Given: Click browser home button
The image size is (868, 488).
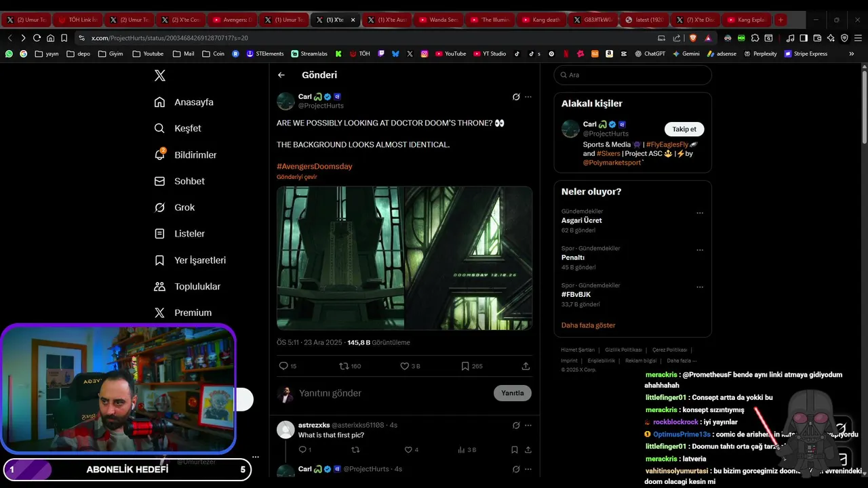Looking at the screenshot, I should 50,38.
